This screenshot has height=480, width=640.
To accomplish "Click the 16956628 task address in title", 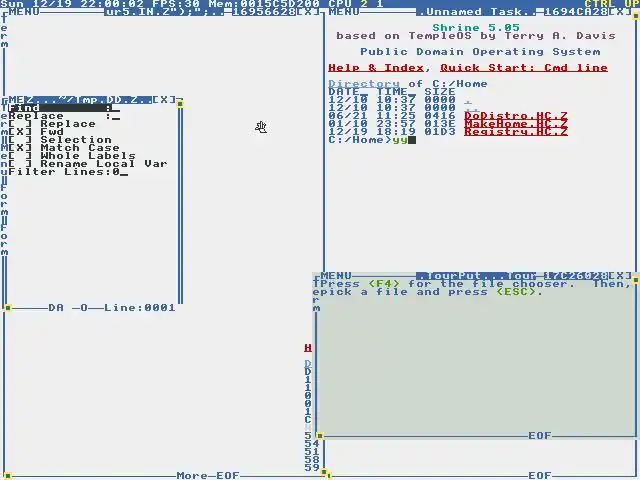I will pyautogui.click(x=264, y=12).
